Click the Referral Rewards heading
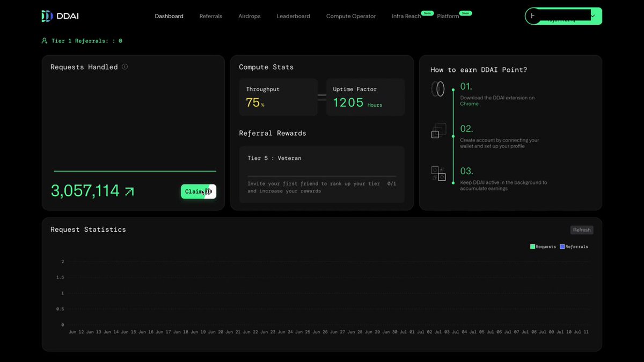The height and width of the screenshot is (362, 644). coord(273,133)
